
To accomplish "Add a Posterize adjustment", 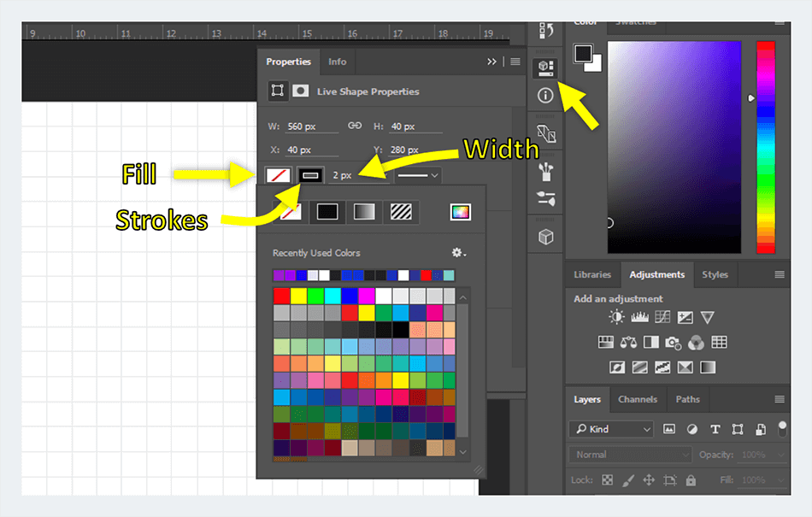I will tap(639, 367).
